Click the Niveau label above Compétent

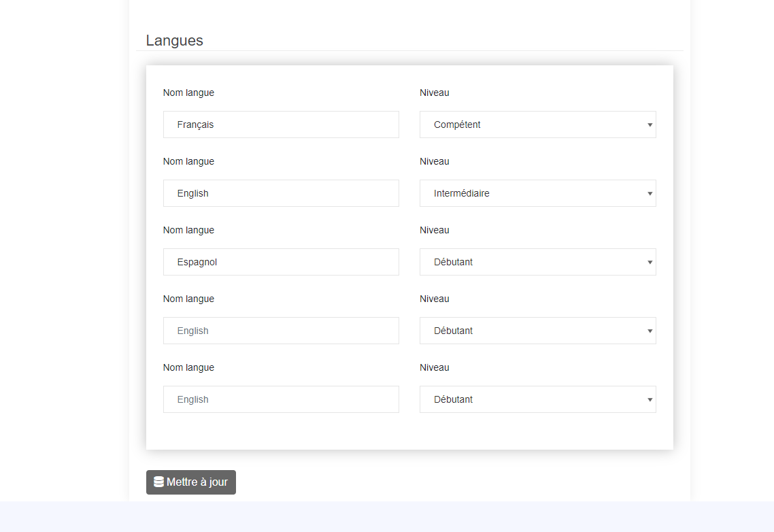pos(434,93)
